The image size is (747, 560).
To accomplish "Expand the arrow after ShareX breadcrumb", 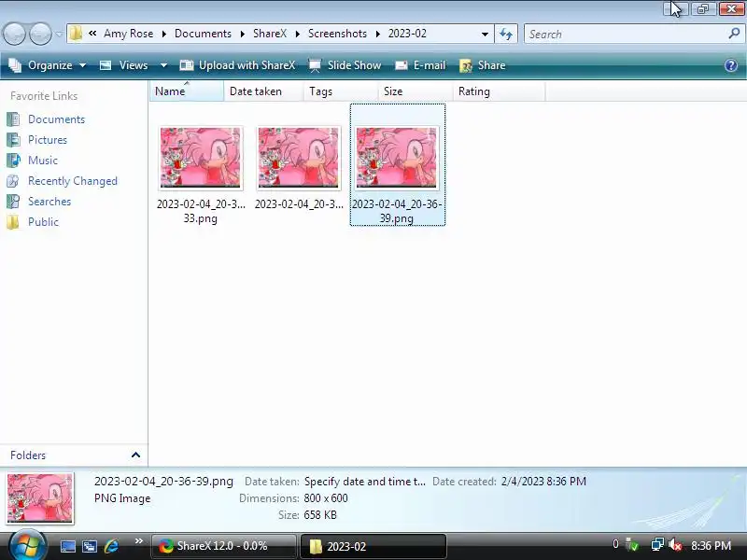I will pos(298,35).
